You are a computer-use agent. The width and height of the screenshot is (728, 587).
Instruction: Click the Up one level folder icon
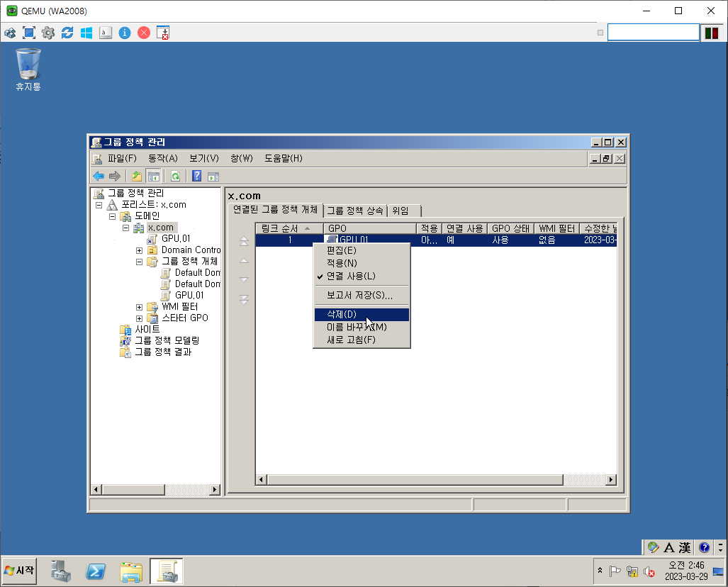coord(137,176)
